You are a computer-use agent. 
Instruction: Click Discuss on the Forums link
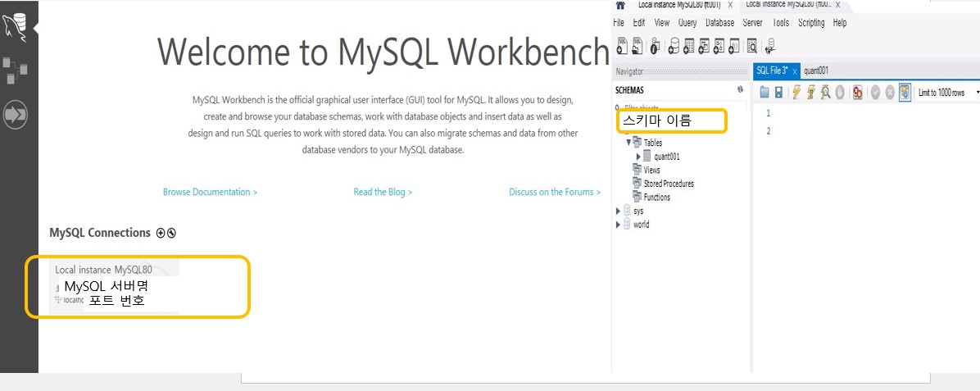(x=555, y=192)
